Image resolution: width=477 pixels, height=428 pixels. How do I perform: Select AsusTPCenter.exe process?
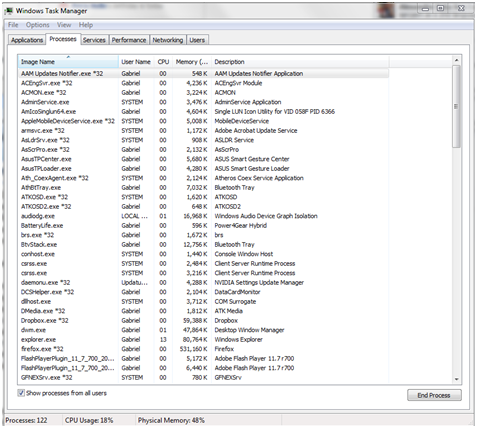(203, 159)
